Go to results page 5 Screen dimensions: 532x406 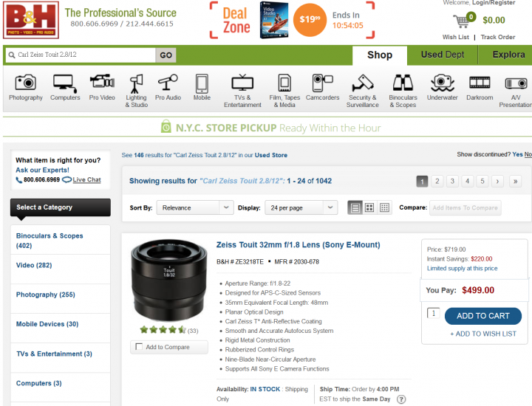(x=482, y=182)
